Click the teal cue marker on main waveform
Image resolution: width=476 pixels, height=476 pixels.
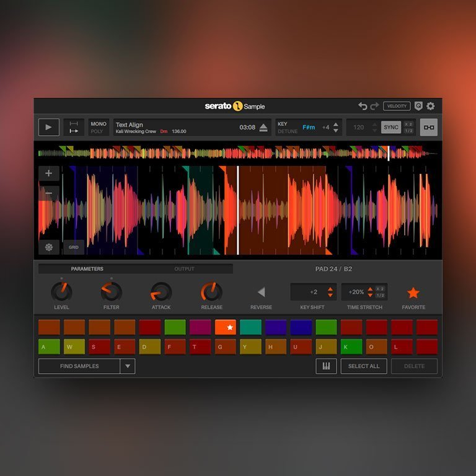coord(185,169)
